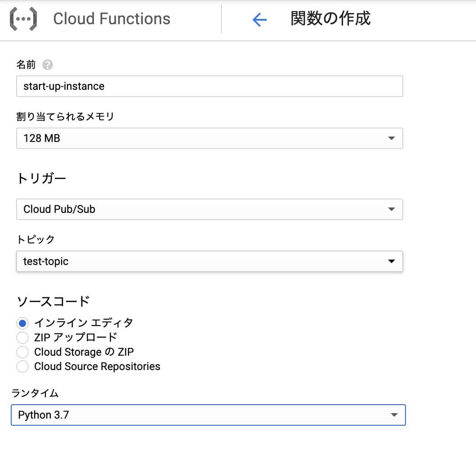Click the 関数の作成 page heading
The image size is (476, 450).
click(x=331, y=18)
